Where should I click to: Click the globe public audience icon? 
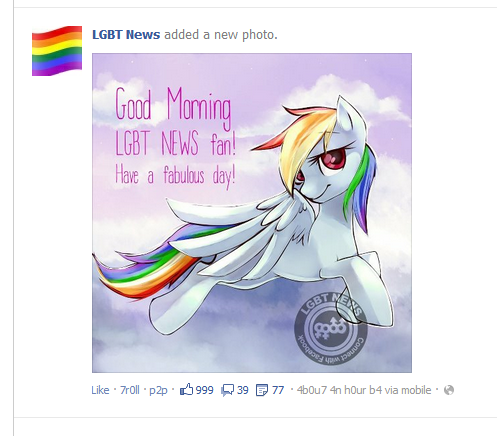click(x=449, y=390)
